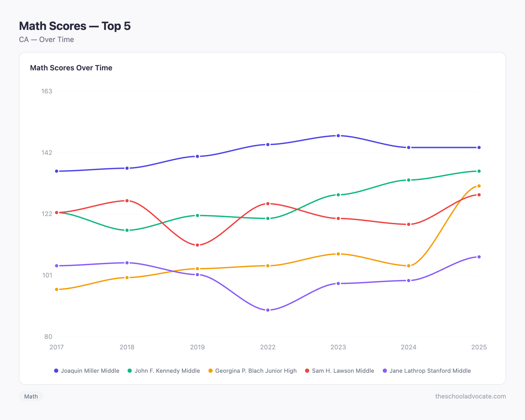
Task: Select Jane Lathrop Stanford 2022 low point
Action: pyautogui.click(x=268, y=310)
